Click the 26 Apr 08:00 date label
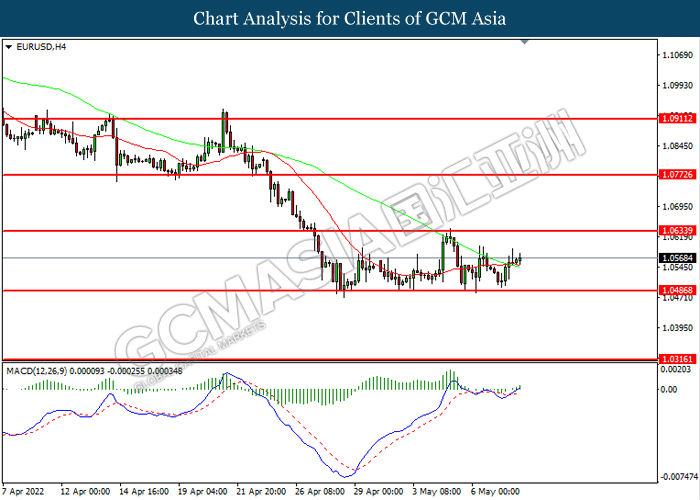700x500 pixels. point(320,492)
